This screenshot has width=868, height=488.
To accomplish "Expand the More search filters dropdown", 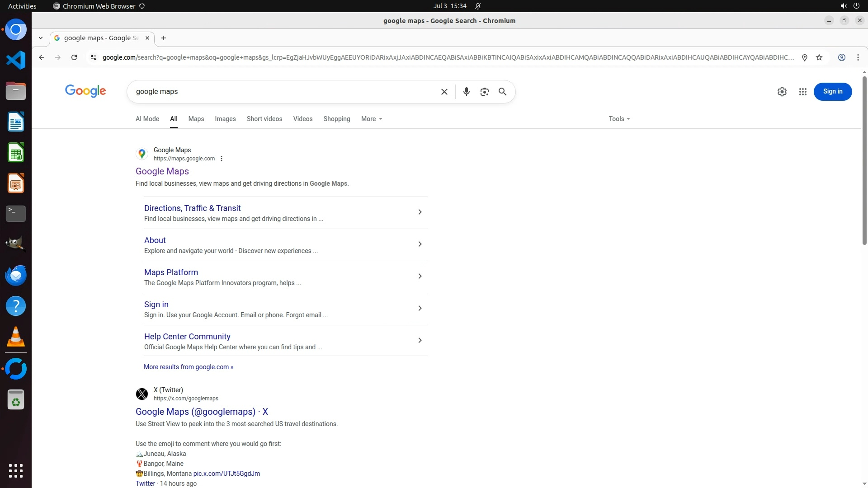I will click(x=372, y=119).
